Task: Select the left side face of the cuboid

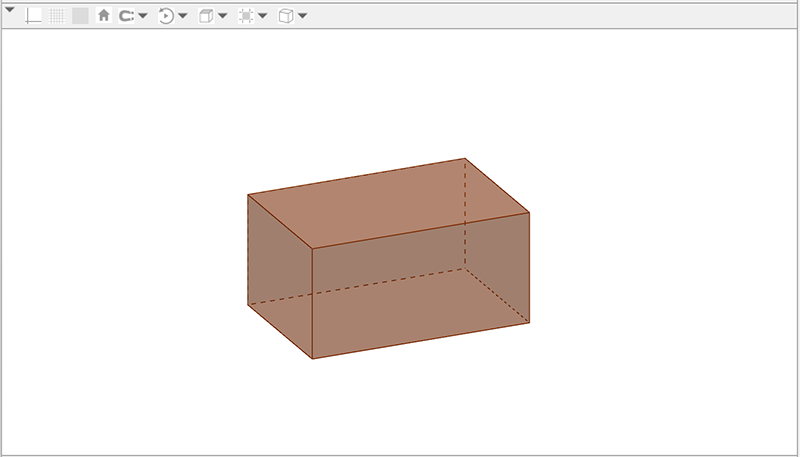Action: pos(280,276)
